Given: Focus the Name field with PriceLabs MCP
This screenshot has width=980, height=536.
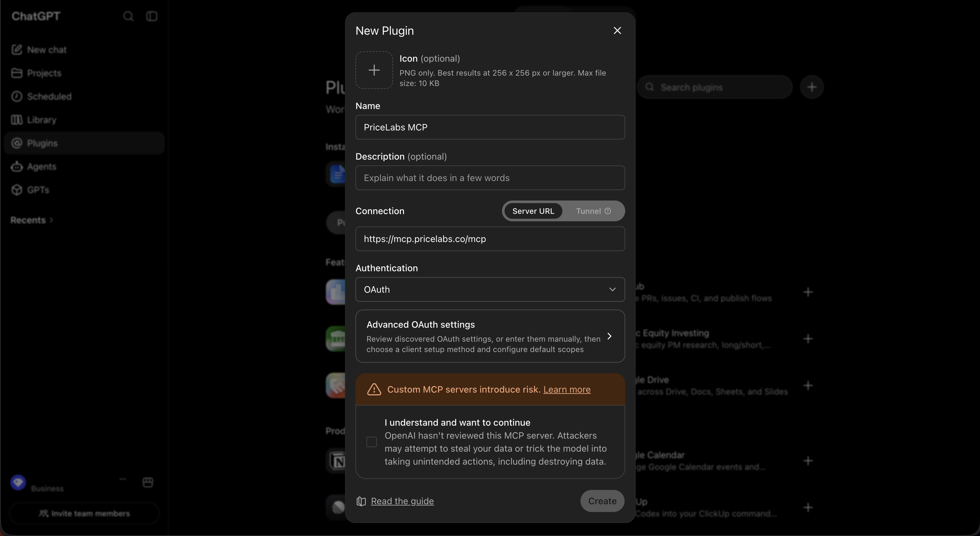Looking at the screenshot, I should (x=490, y=127).
